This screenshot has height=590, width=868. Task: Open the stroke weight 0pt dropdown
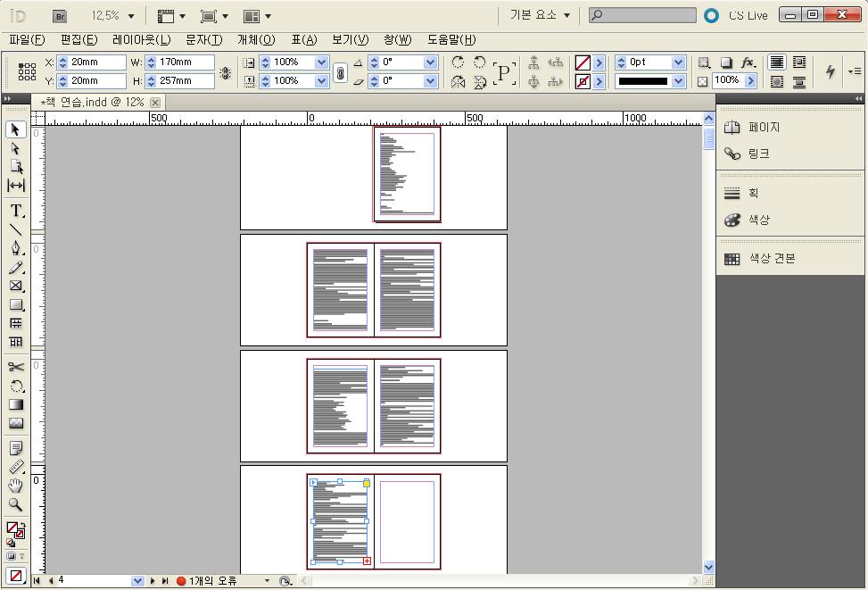point(678,62)
